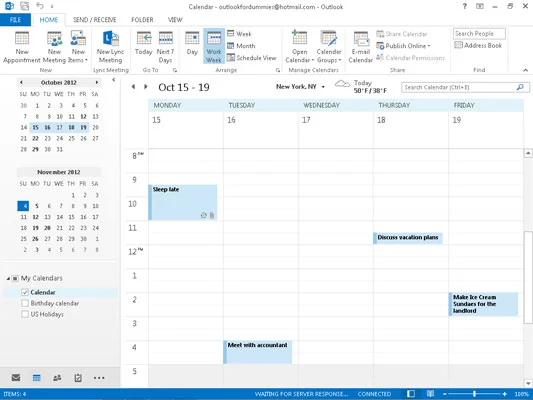Open the E-mail Calendar tool

point(361,47)
